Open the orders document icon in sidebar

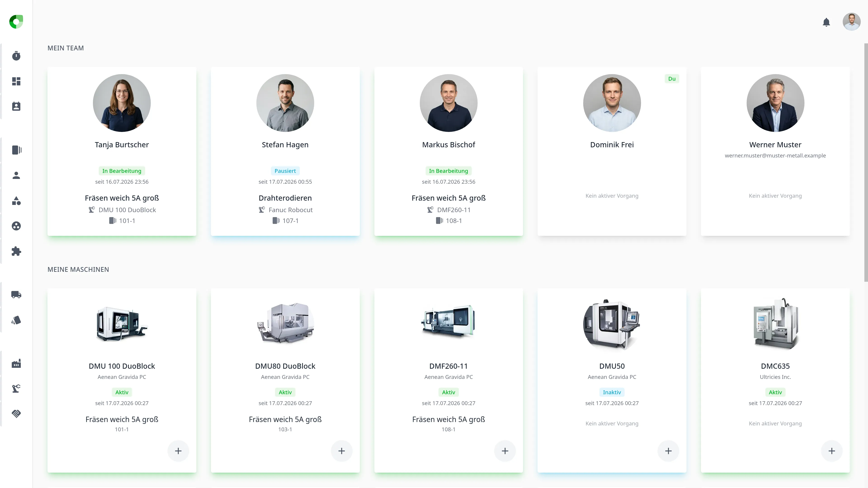[17, 150]
